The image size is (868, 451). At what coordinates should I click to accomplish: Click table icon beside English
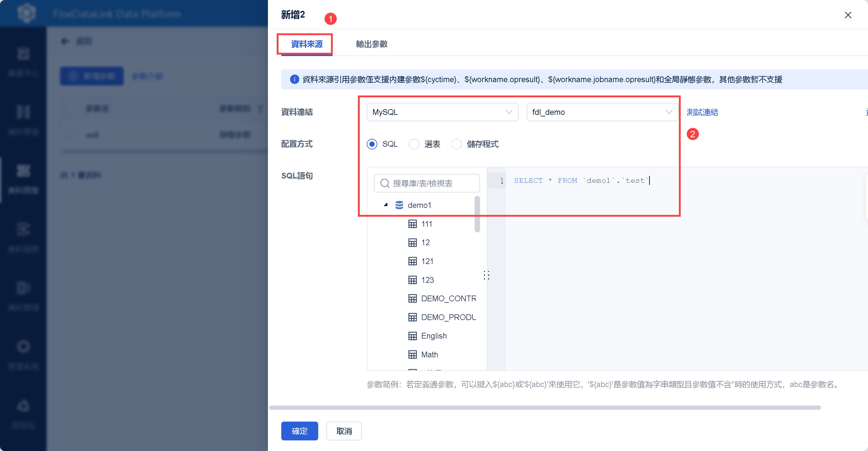412,336
